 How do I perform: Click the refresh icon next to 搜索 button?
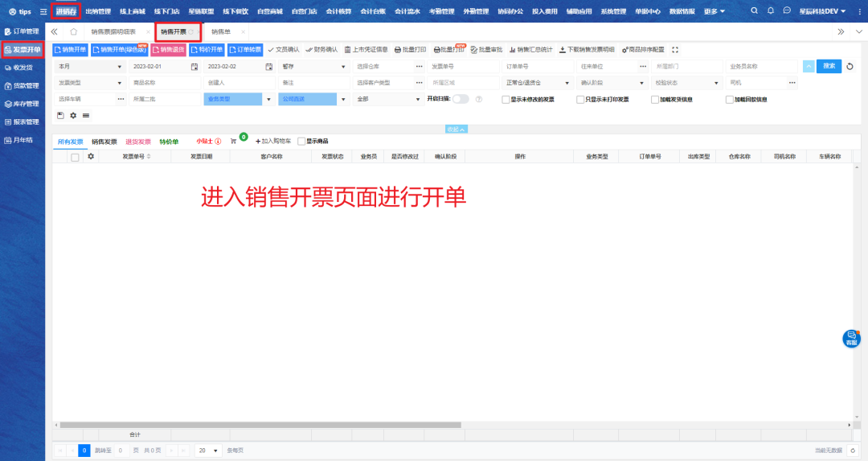click(850, 66)
